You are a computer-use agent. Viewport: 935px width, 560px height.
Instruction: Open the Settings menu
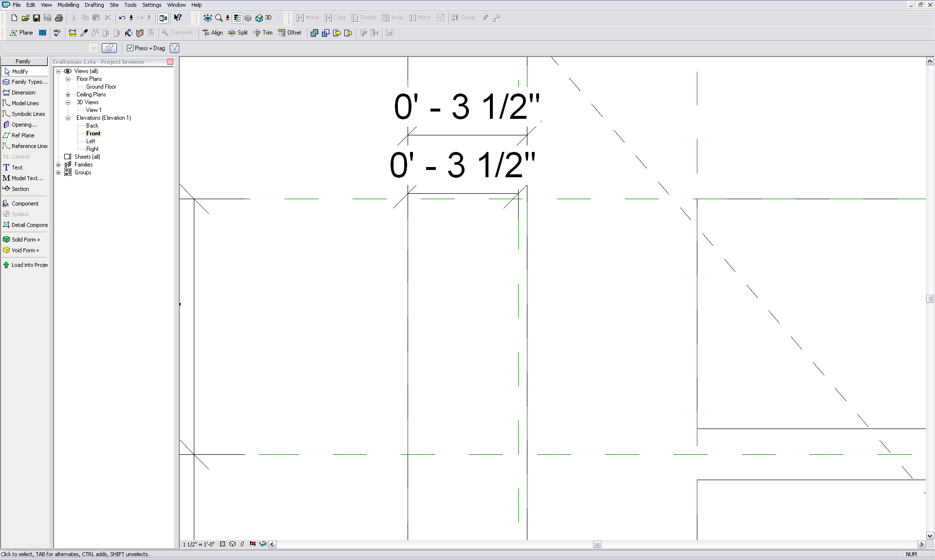tap(151, 5)
